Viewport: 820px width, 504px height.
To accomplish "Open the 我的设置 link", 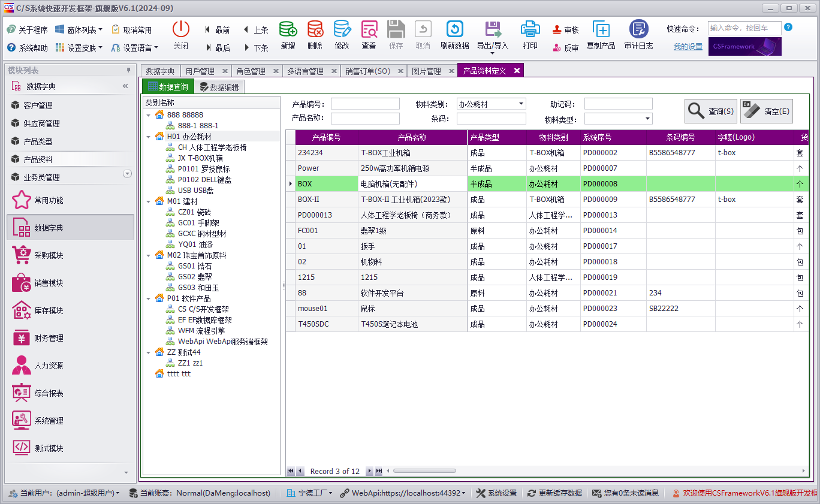I will [x=688, y=47].
